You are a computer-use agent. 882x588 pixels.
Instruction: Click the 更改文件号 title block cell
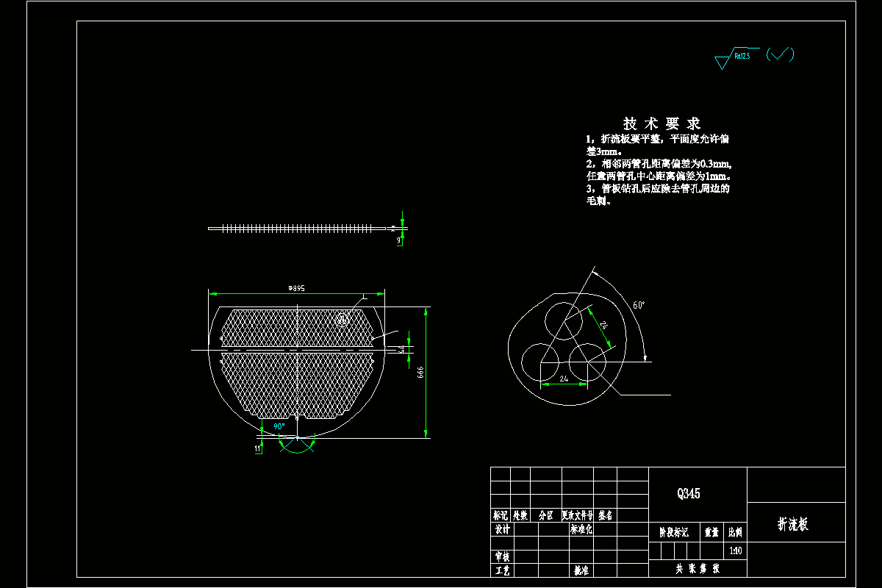pyautogui.click(x=578, y=516)
